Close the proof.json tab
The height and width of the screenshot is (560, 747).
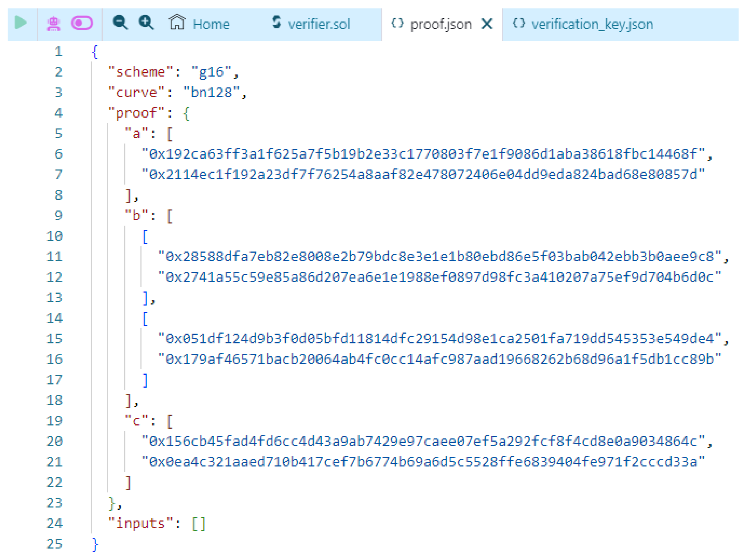pyautogui.click(x=487, y=24)
